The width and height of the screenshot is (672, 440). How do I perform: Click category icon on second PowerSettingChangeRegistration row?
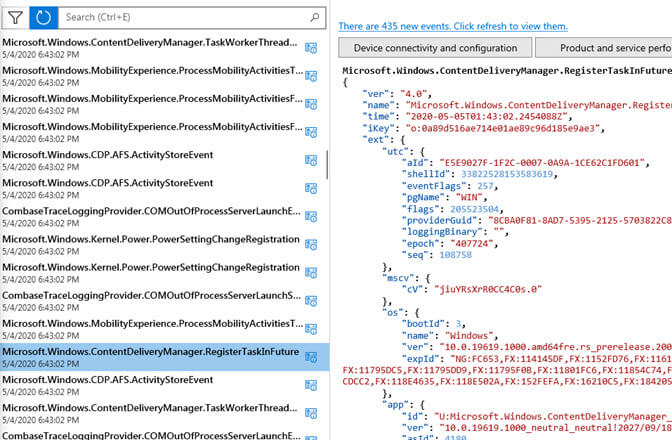311,273
